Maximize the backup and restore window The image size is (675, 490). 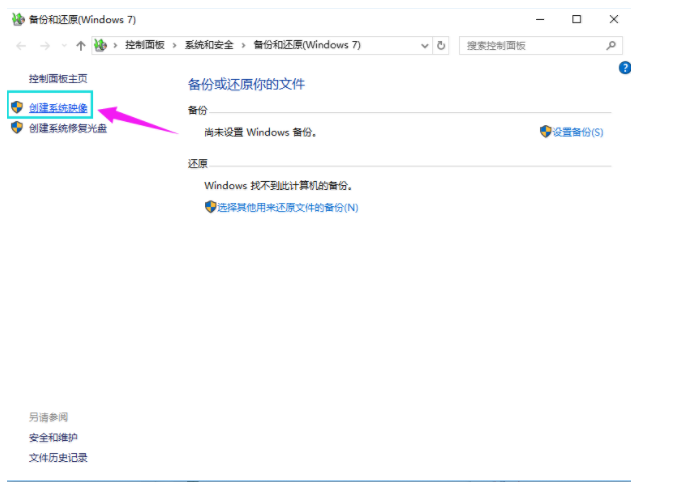coord(576,19)
